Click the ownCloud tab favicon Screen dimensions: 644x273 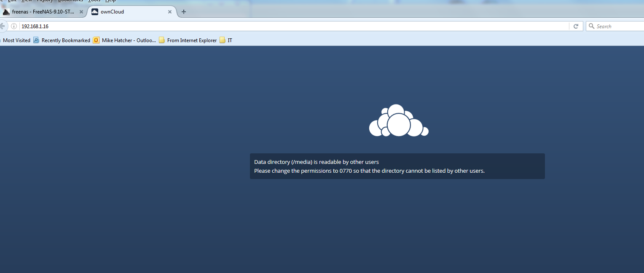[95, 12]
